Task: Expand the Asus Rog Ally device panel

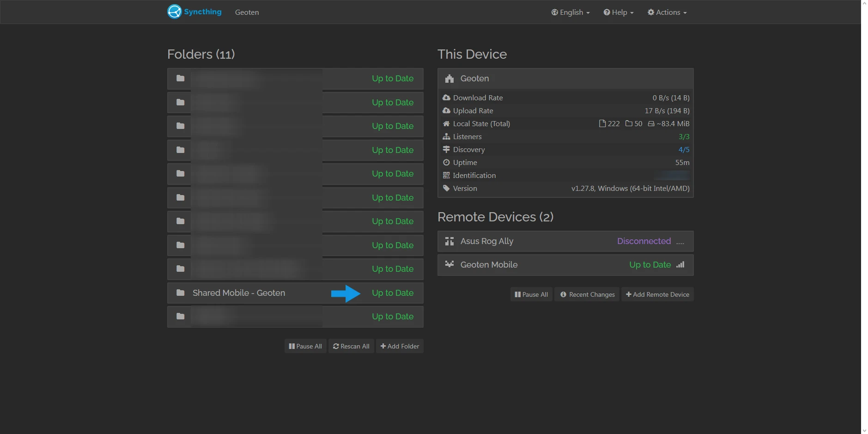Action: pos(487,241)
